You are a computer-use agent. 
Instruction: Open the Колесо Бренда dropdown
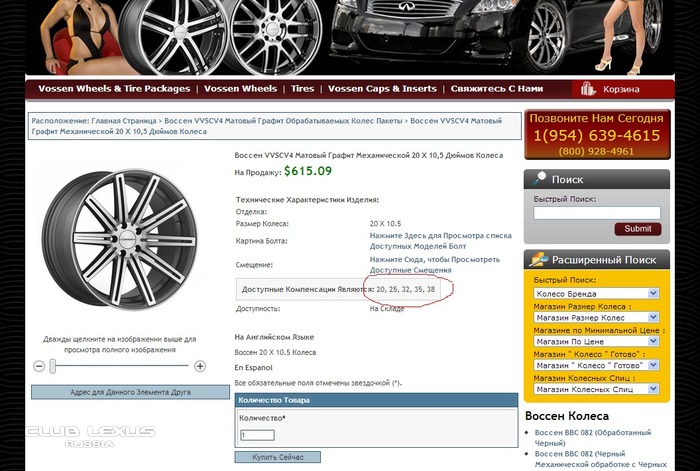596,293
